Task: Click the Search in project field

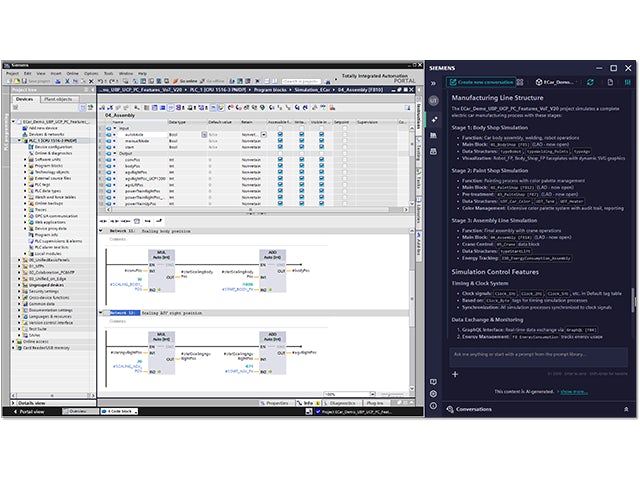Action: [x=301, y=81]
